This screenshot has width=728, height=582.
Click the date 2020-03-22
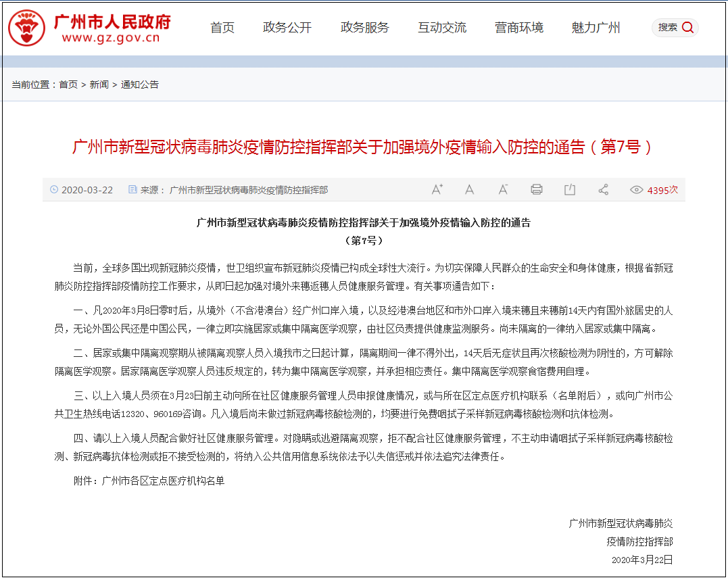(x=87, y=190)
